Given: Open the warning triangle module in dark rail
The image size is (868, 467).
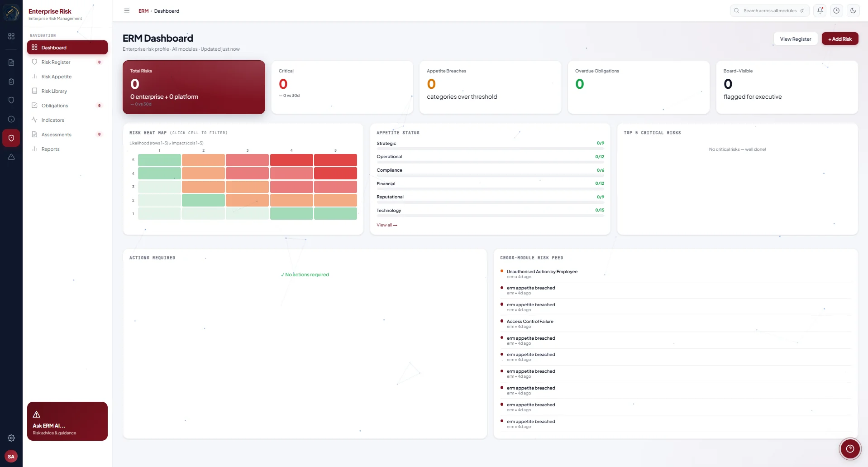Looking at the screenshot, I should (11, 157).
